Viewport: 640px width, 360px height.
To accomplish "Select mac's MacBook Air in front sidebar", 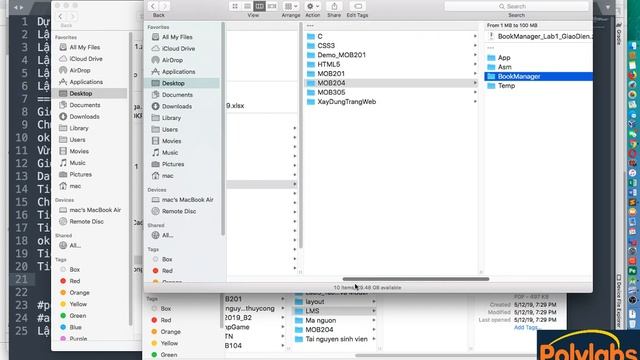I will [x=187, y=200].
